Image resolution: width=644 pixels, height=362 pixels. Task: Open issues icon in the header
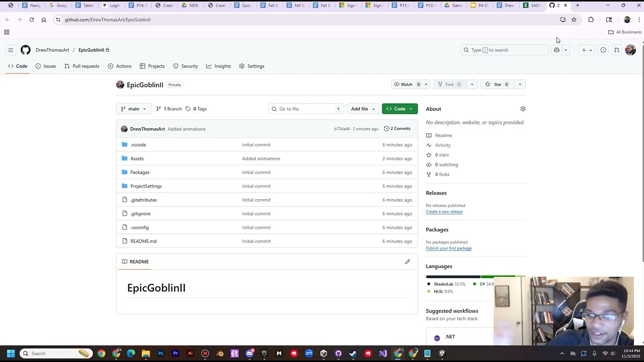(603, 50)
